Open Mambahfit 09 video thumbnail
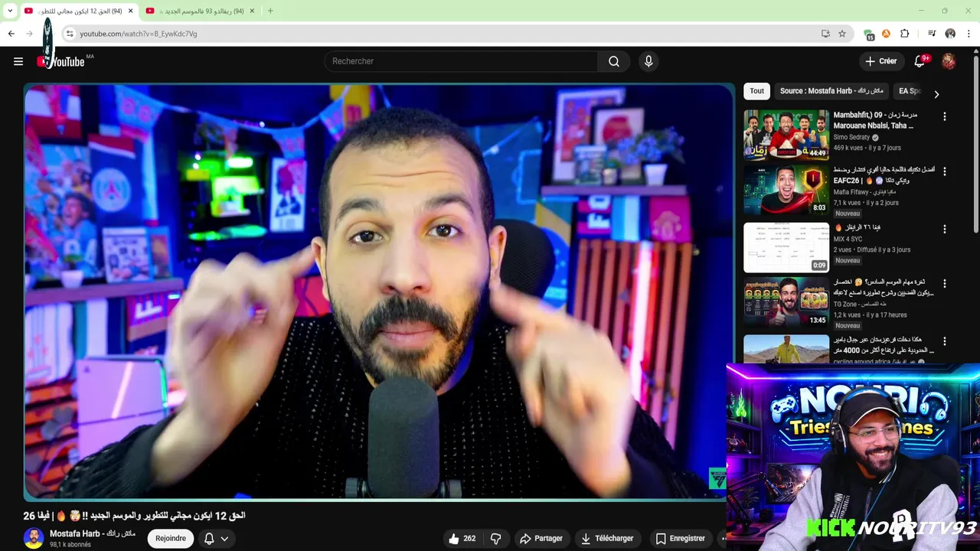This screenshot has height=551, width=980. click(786, 134)
